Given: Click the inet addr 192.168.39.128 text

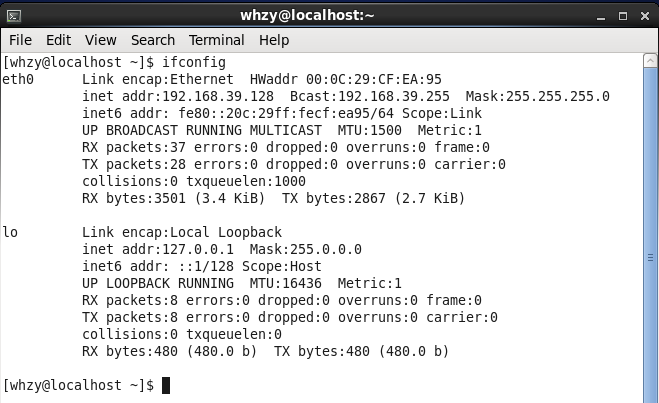Looking at the screenshot, I should pos(178,96).
